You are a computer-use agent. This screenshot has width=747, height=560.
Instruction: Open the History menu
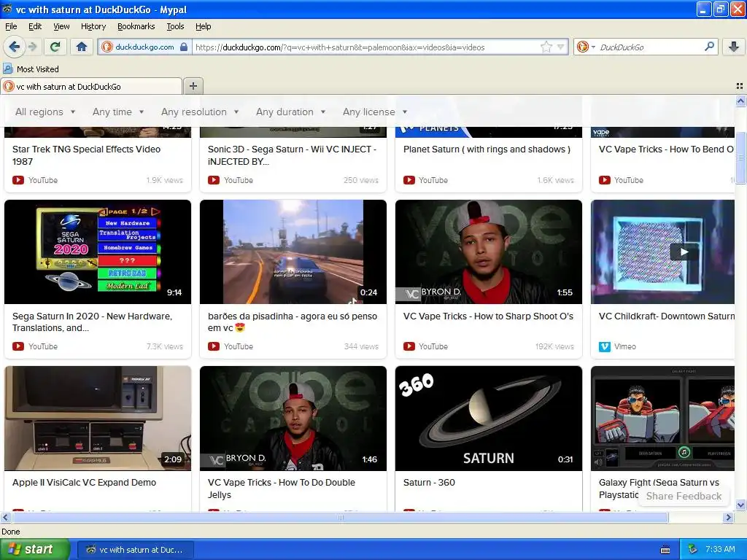[93, 26]
